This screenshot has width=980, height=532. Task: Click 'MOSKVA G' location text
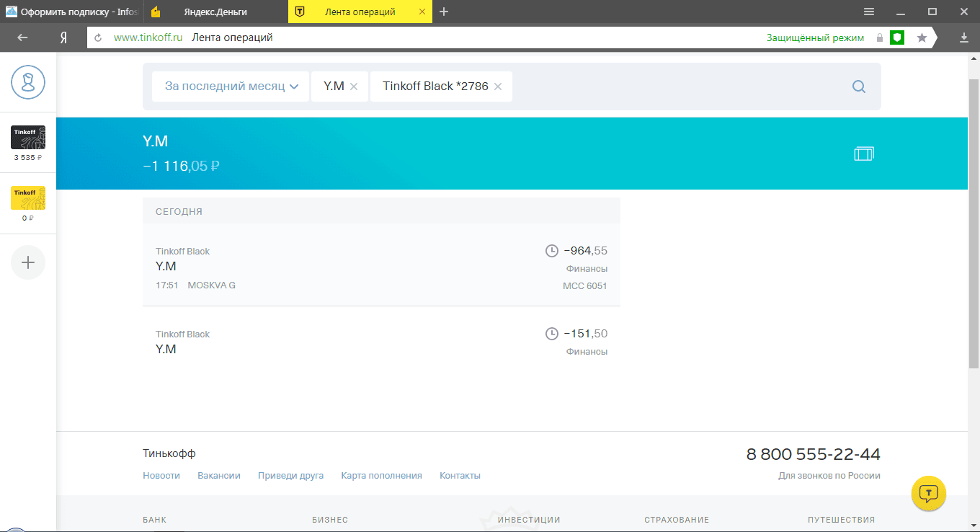pos(212,285)
